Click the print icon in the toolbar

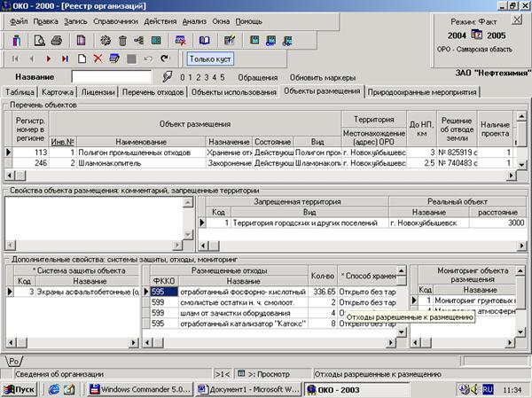[57, 41]
